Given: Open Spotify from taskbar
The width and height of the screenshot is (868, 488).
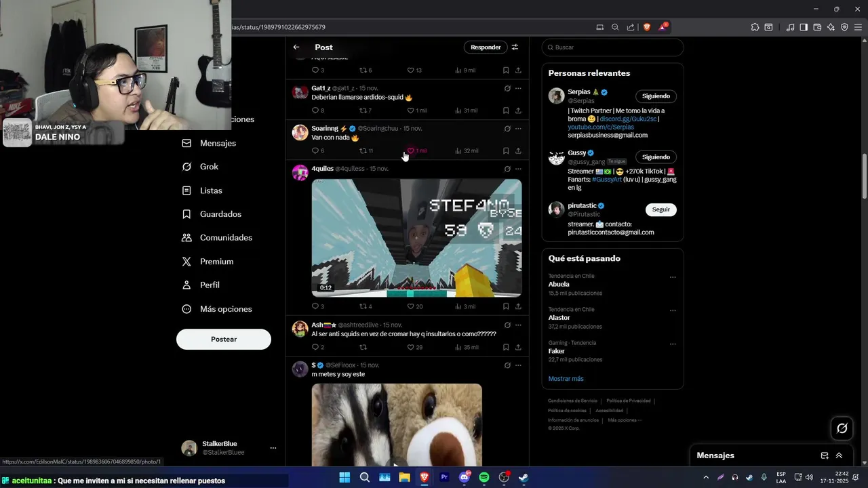Looking at the screenshot, I should pos(484,477).
